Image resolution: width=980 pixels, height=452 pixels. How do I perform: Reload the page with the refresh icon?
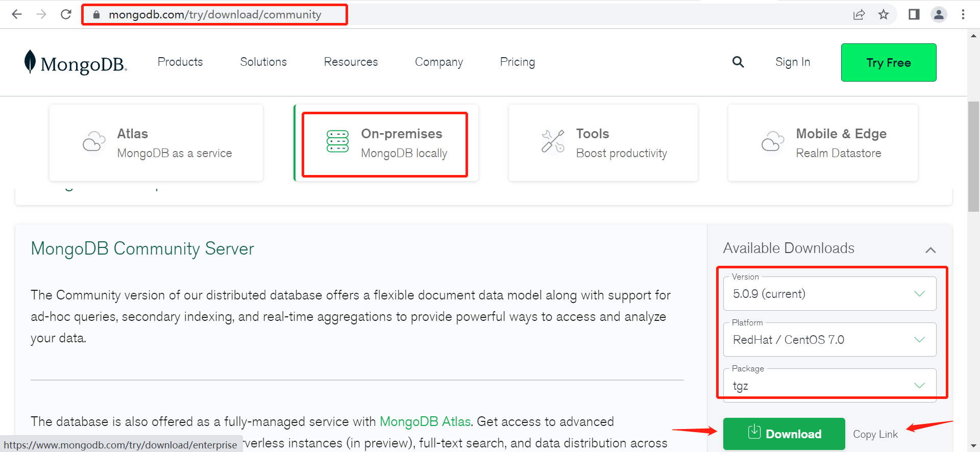[66, 14]
